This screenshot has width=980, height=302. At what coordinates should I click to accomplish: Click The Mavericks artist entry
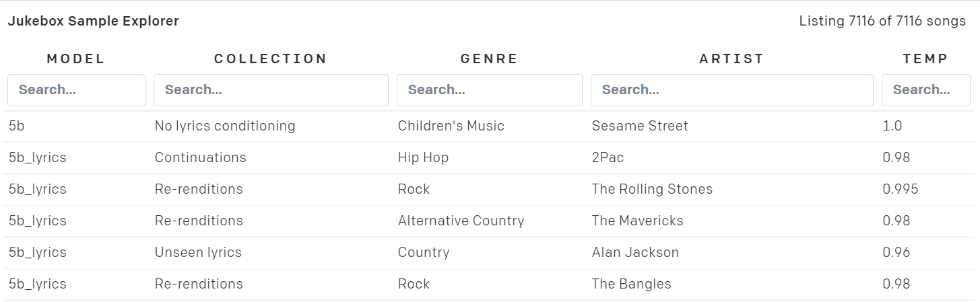tap(637, 221)
